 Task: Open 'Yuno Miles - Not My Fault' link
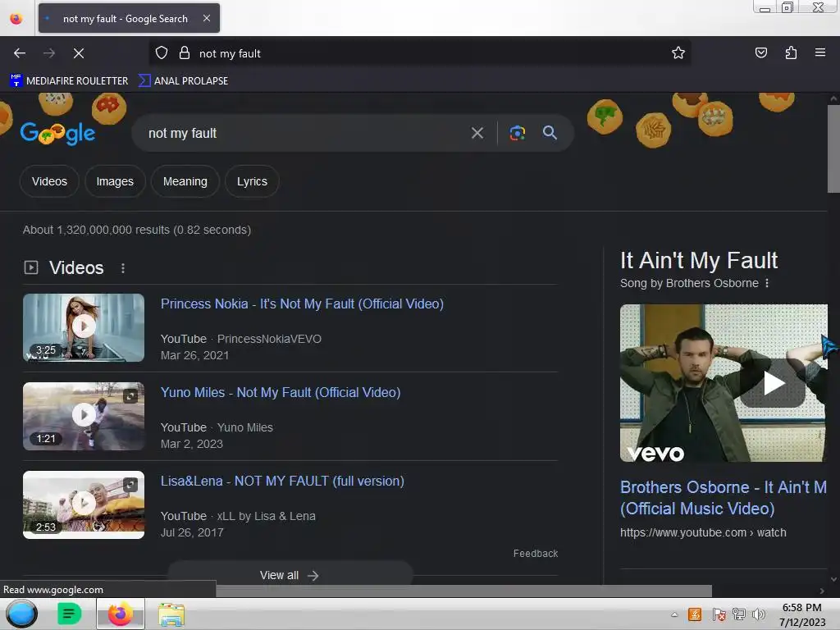[281, 392]
